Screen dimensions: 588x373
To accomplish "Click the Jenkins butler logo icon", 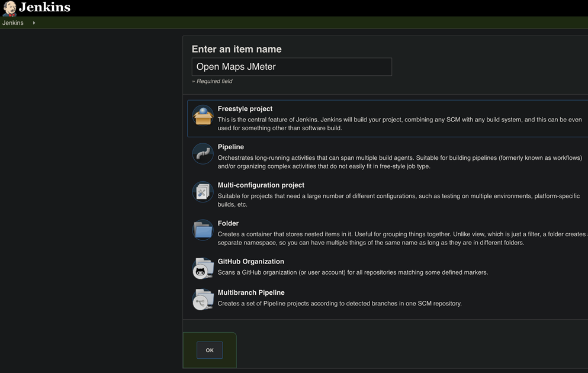I will pyautogui.click(x=9, y=8).
